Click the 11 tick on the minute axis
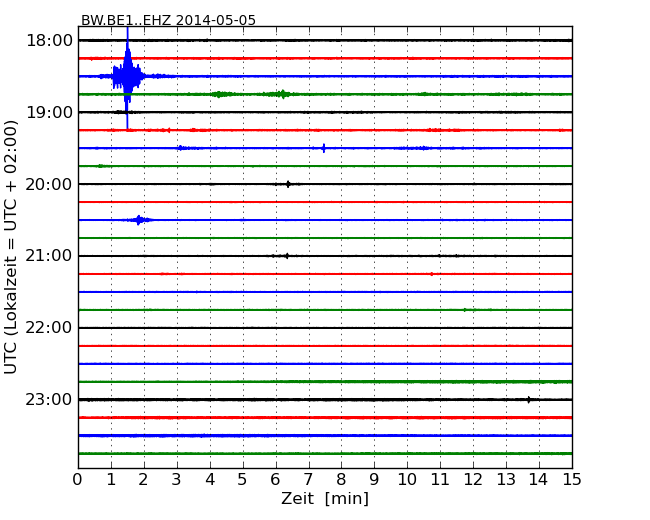This screenshot has height=520, width=650. point(440,480)
